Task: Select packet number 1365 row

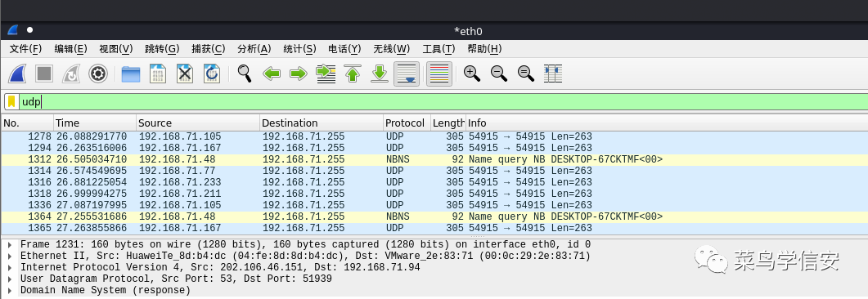Action: (434, 228)
